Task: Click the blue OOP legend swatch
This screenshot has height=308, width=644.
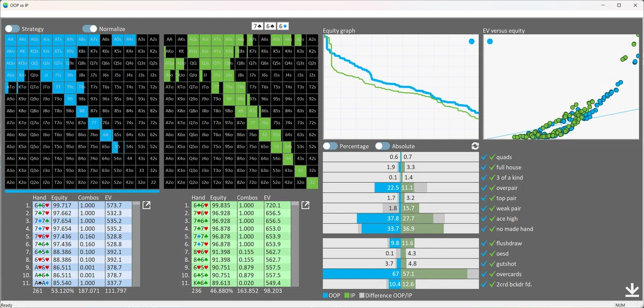Action: [x=326, y=295]
